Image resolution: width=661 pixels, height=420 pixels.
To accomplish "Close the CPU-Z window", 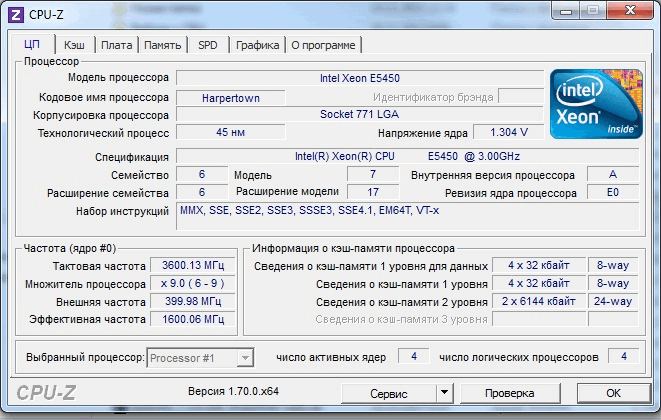I will [x=630, y=11].
